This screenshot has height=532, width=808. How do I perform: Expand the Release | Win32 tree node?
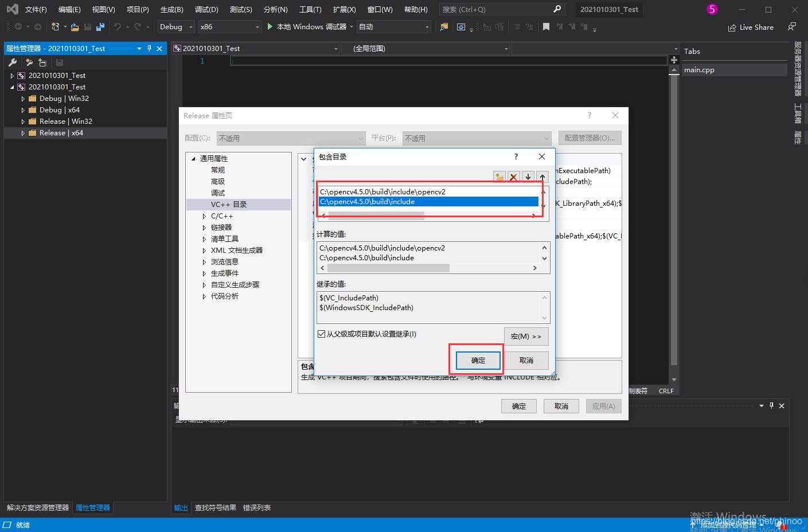tap(23, 122)
